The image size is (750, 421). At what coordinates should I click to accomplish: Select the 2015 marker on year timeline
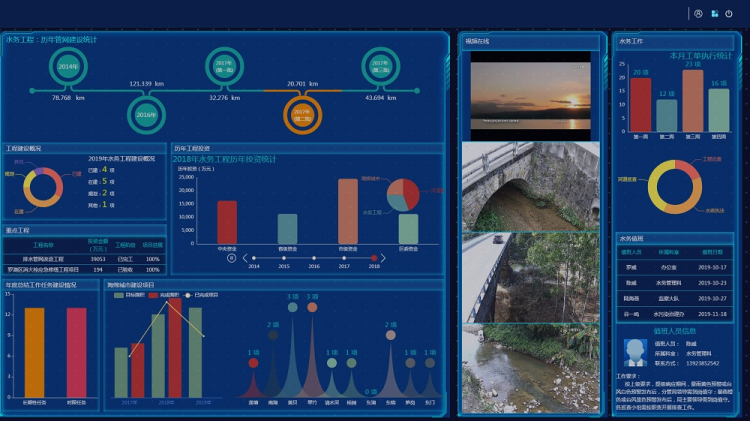point(284,257)
